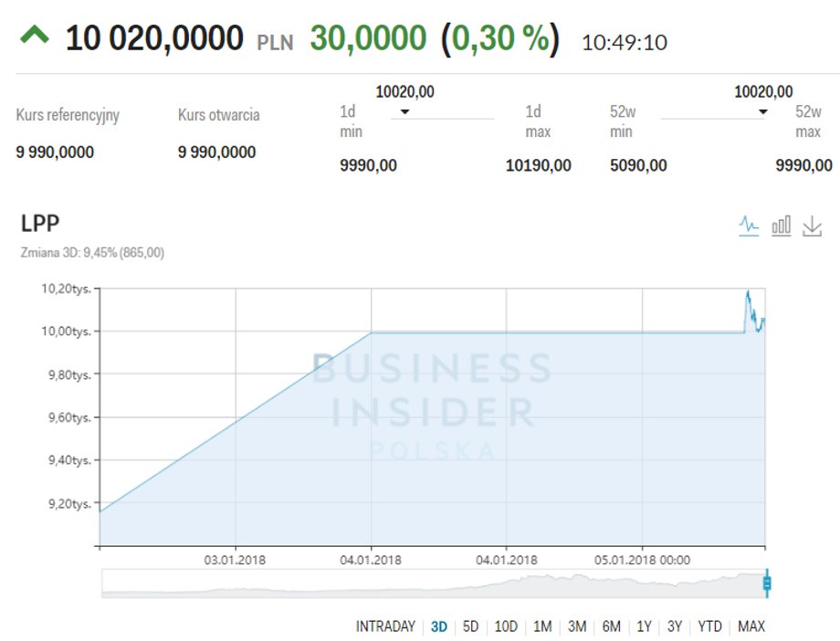
Task: Click the grey navigator overview strip
Action: point(433,583)
